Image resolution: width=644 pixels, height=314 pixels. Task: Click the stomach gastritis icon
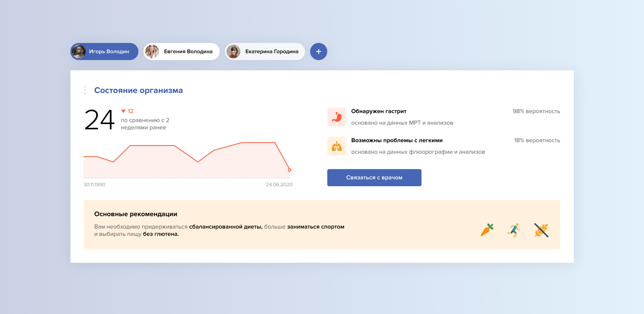tap(337, 117)
